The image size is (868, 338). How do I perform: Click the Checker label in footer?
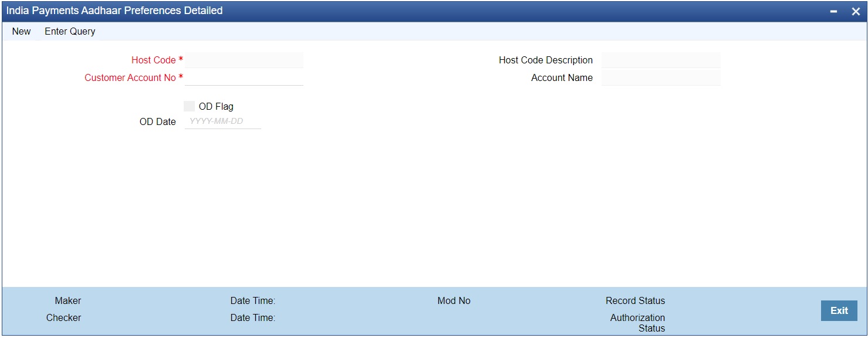coord(64,317)
